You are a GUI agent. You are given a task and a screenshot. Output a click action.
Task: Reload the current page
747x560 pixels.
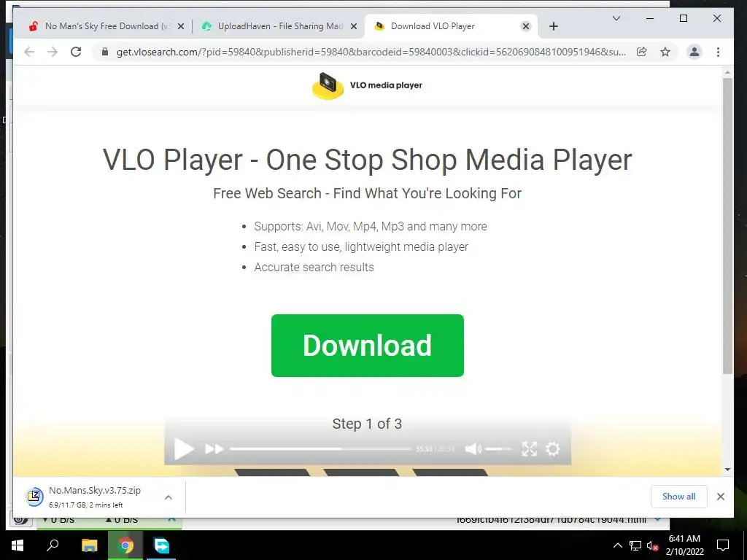[x=76, y=52]
